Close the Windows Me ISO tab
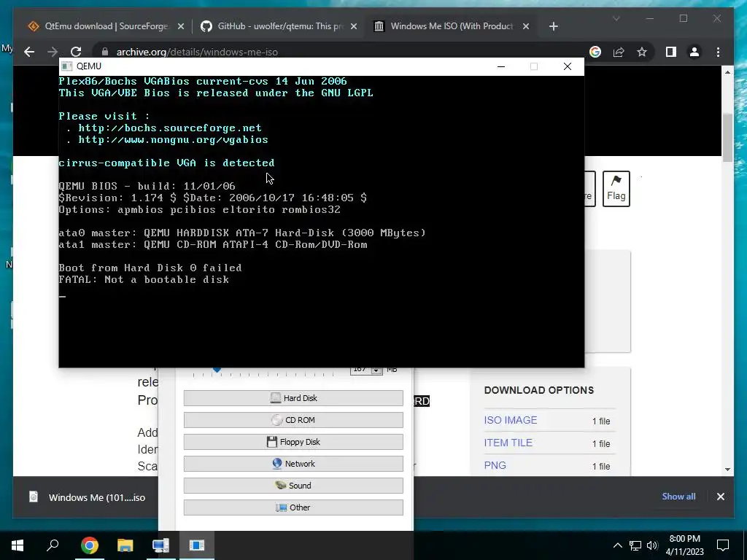The image size is (747, 560). coord(526,27)
